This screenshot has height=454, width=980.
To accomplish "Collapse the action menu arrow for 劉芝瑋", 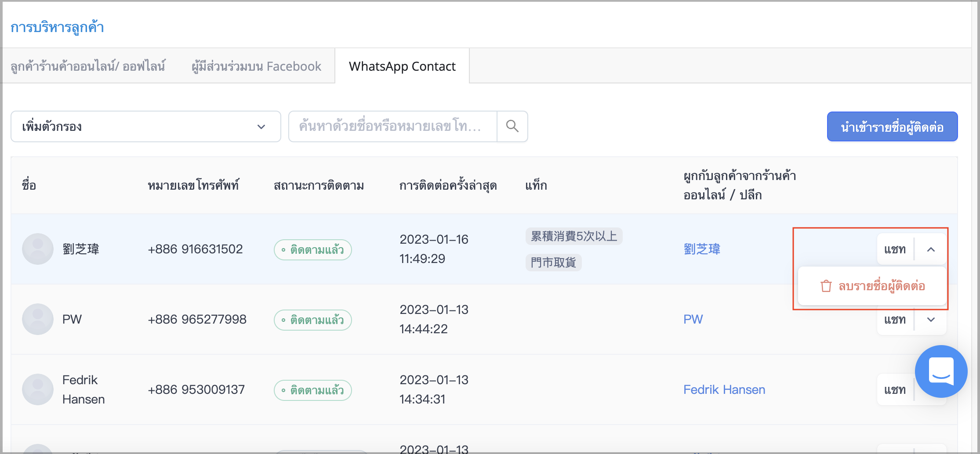I will coord(931,249).
